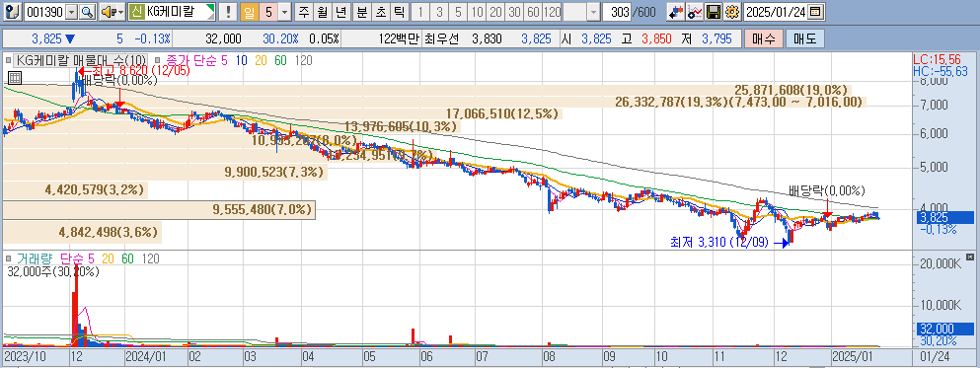Image resolution: width=980 pixels, height=368 pixels.
Task: Click the blue and red arrows chart-link icon
Action: [x=675, y=12]
